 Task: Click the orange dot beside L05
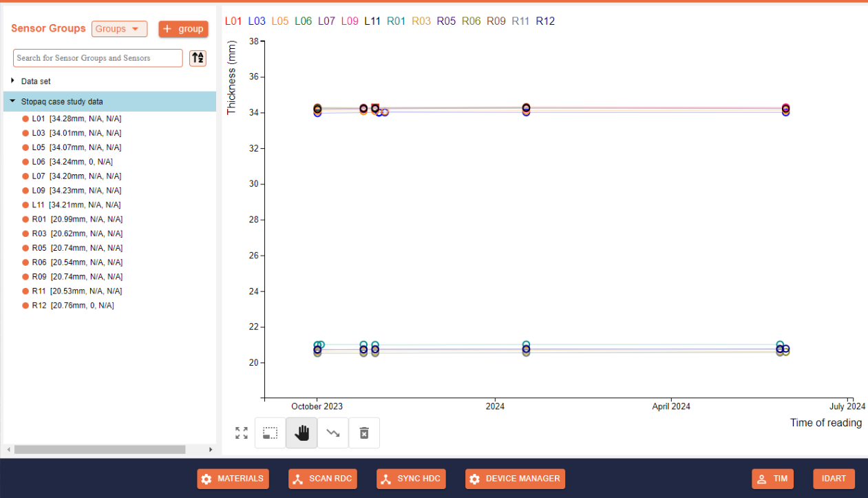tap(25, 147)
